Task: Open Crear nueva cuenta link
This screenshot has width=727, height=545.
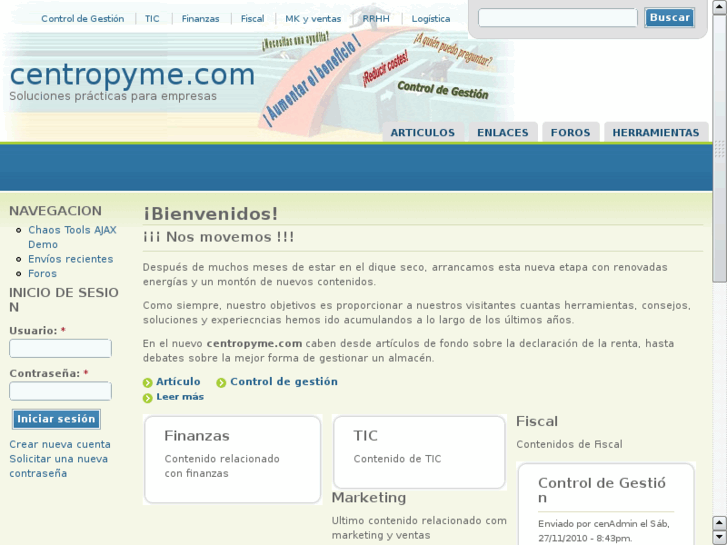Action: pos(60,444)
